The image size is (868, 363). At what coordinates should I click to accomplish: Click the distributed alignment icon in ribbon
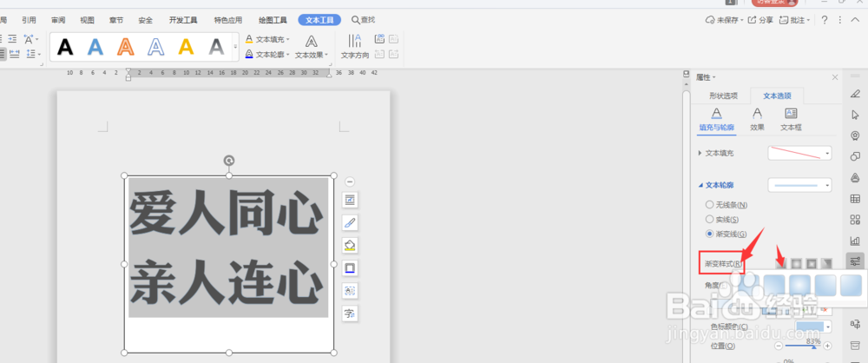(x=15, y=54)
